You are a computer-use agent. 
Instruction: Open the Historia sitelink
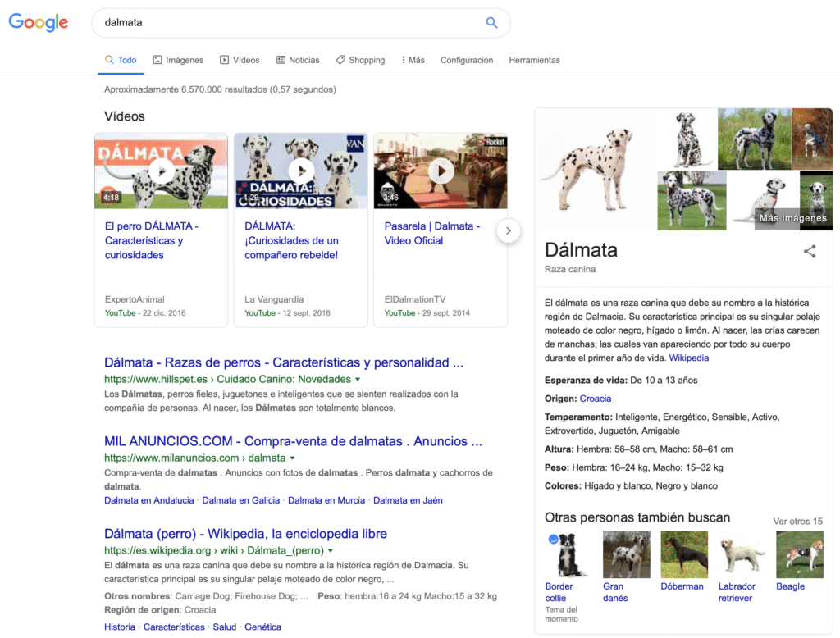tap(120, 627)
